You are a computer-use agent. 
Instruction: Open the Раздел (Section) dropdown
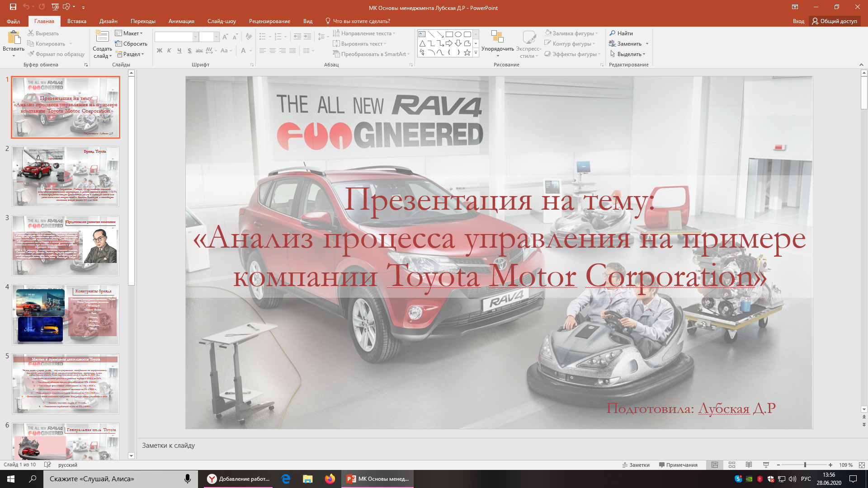[130, 54]
